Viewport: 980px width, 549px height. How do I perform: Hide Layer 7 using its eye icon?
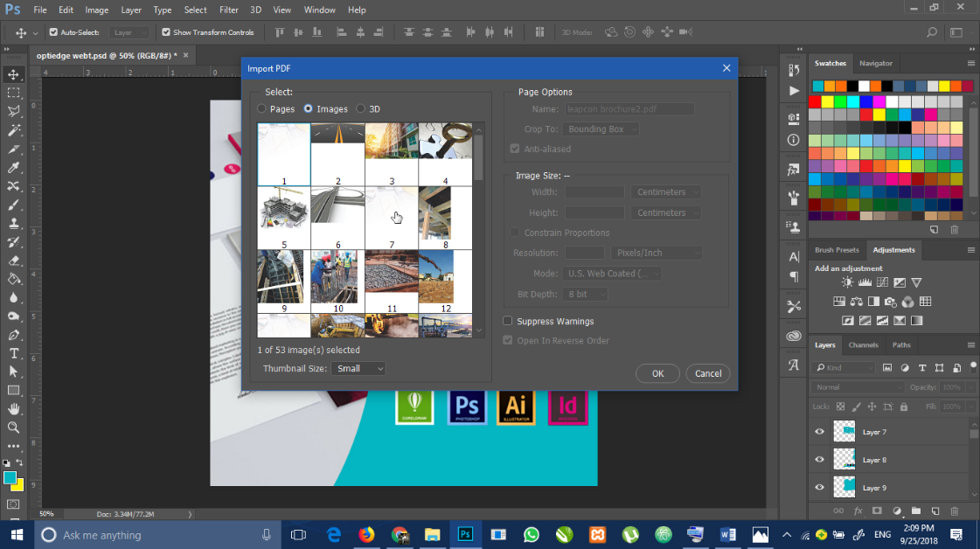click(819, 432)
